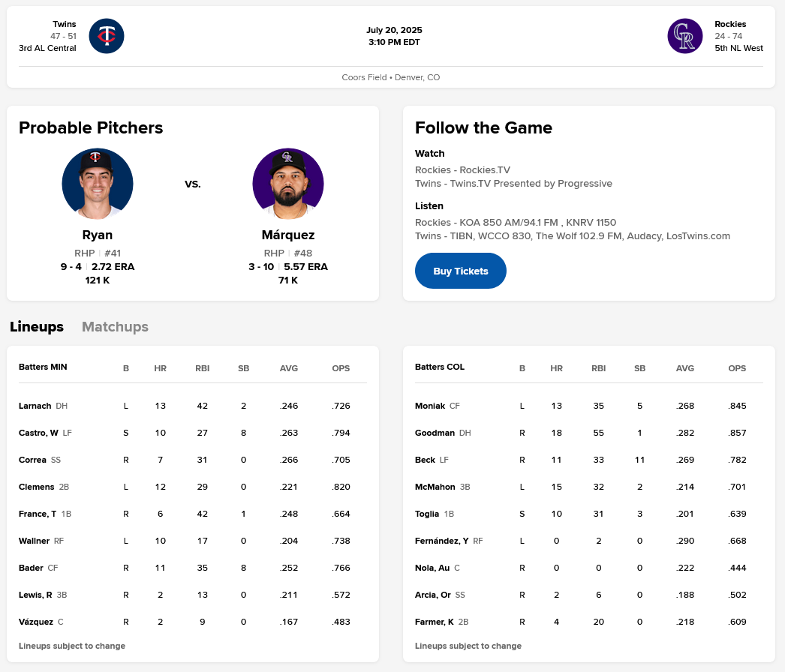Open pitcher Ryan's name link

pyautogui.click(x=98, y=235)
